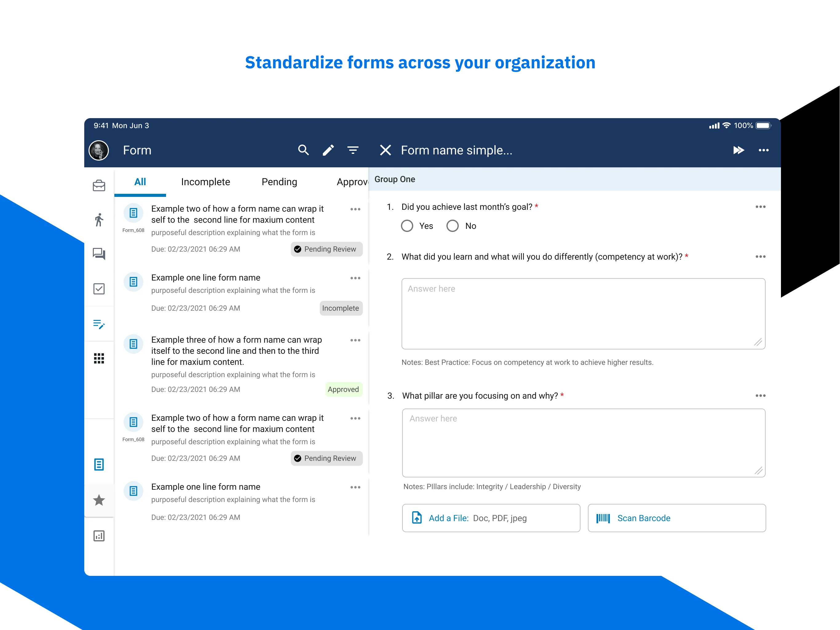Select the document/form icon in sidebar
Viewport: 840px width, 630px height.
click(100, 463)
